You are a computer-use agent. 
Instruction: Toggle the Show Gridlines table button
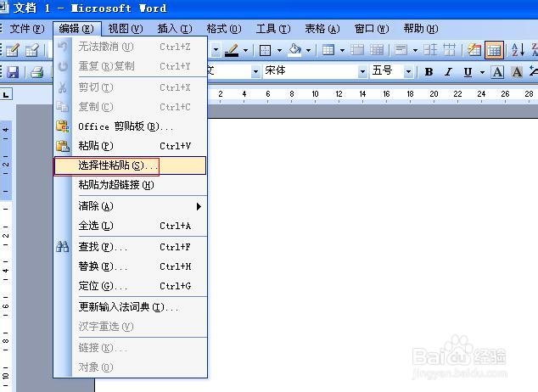[494, 50]
